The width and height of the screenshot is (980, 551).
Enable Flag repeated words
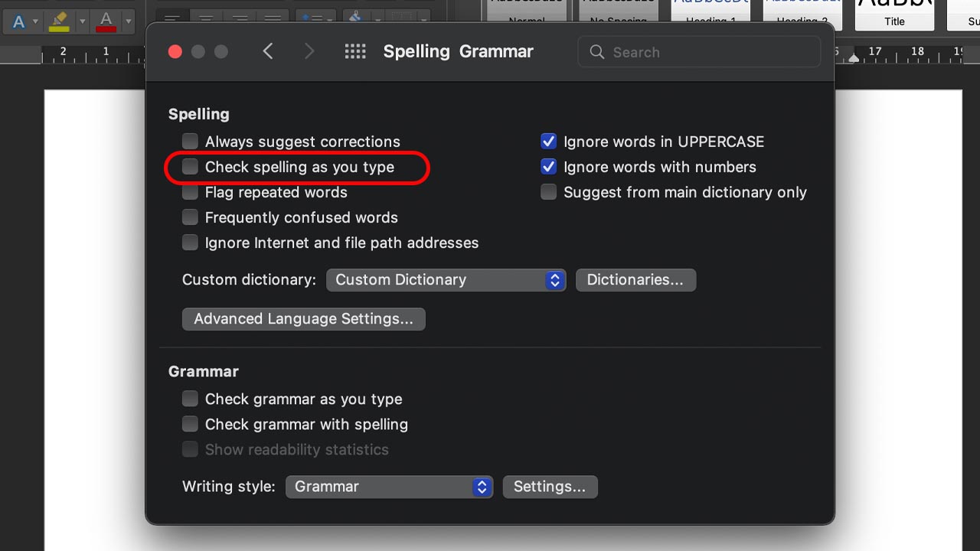pyautogui.click(x=190, y=192)
